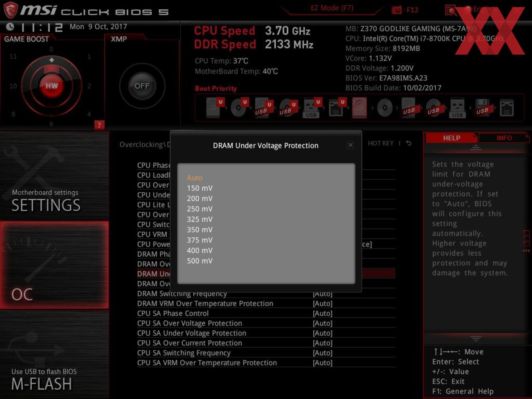Select last legacy network boot icon
Viewport: 532px width, 399px height.
[x=507, y=108]
